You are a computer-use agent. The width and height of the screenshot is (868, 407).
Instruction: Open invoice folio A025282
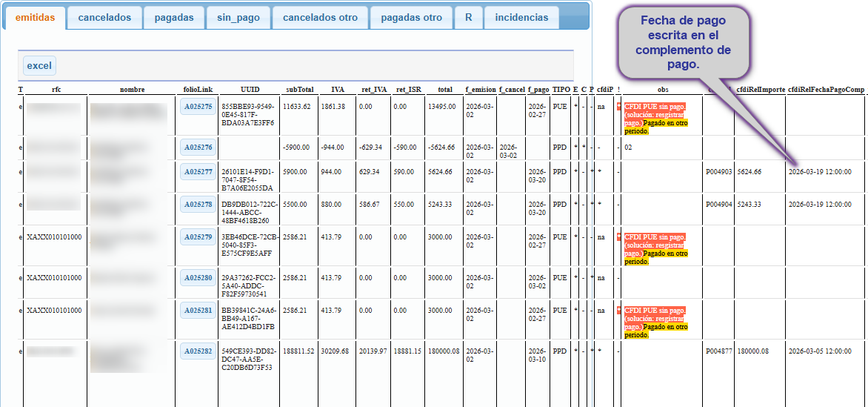point(198,351)
